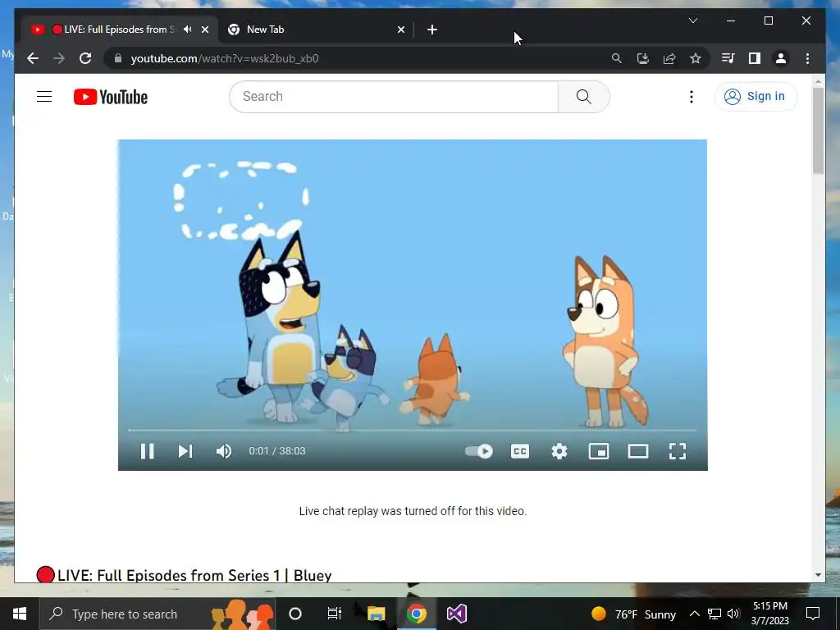Close the LIVE Full Episodes tab
Screen dimensions: 840x630
point(204,30)
